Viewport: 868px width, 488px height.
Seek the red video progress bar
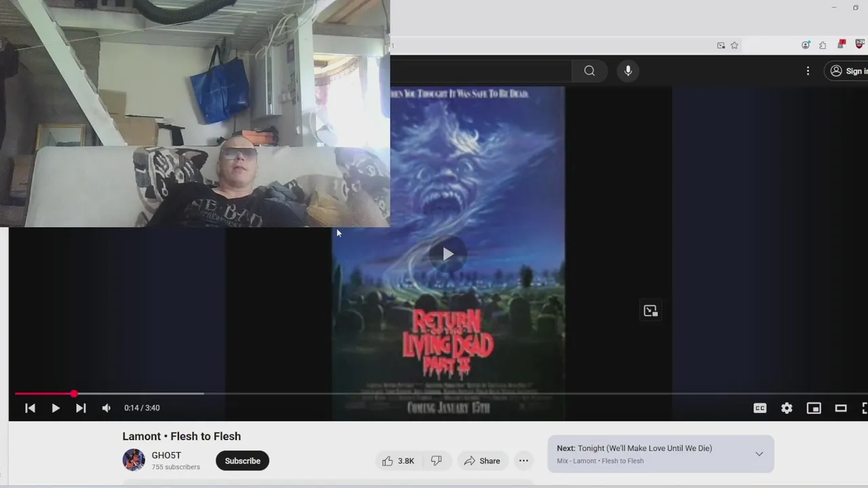tap(441, 393)
